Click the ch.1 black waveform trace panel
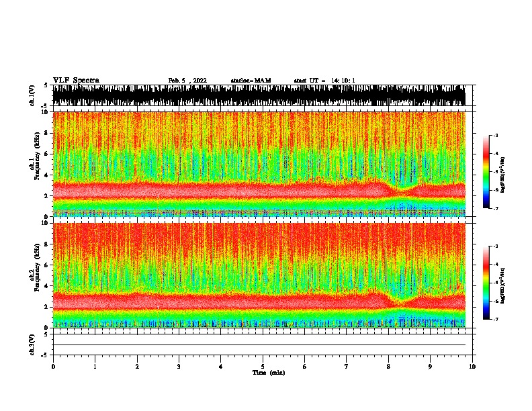The width and height of the screenshot is (532, 411). pos(259,95)
